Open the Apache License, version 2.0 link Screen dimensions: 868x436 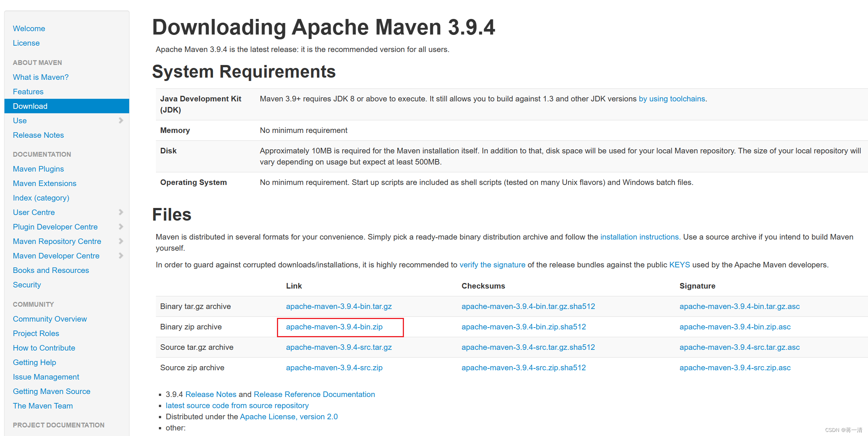[x=289, y=416]
